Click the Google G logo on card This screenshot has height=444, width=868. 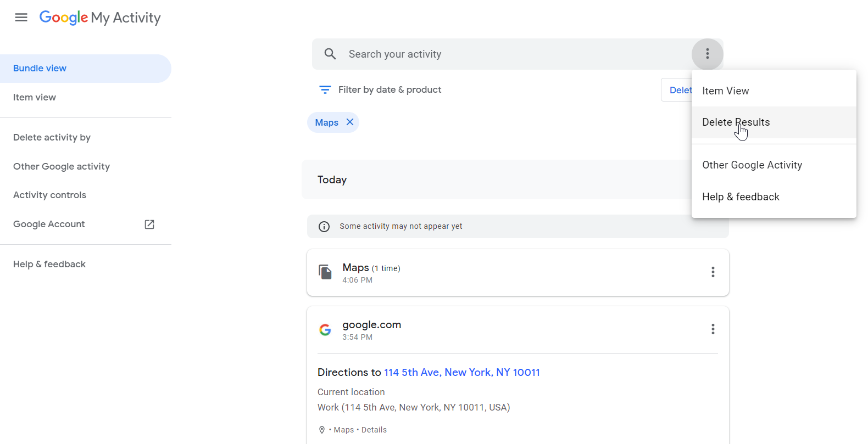pos(325,330)
